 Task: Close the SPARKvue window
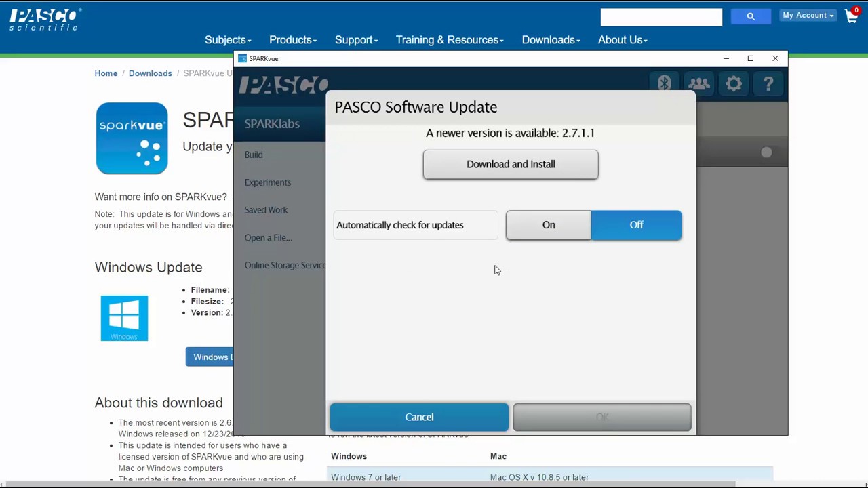click(775, 58)
